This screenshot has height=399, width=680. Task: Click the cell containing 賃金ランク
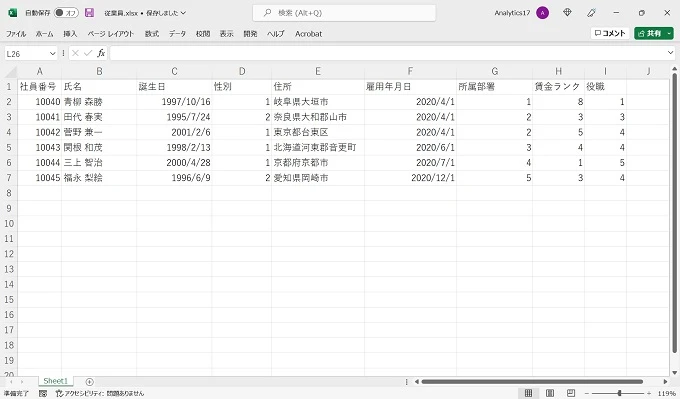click(559, 87)
